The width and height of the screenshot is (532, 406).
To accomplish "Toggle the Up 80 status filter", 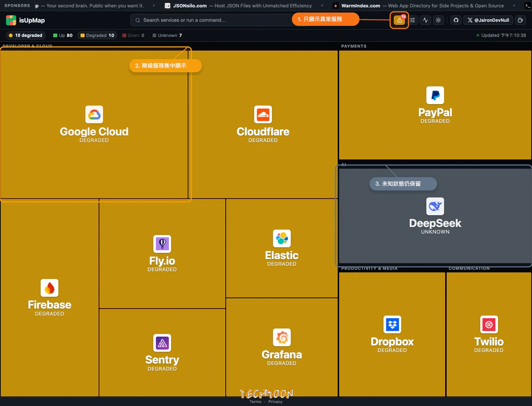I will [x=63, y=35].
